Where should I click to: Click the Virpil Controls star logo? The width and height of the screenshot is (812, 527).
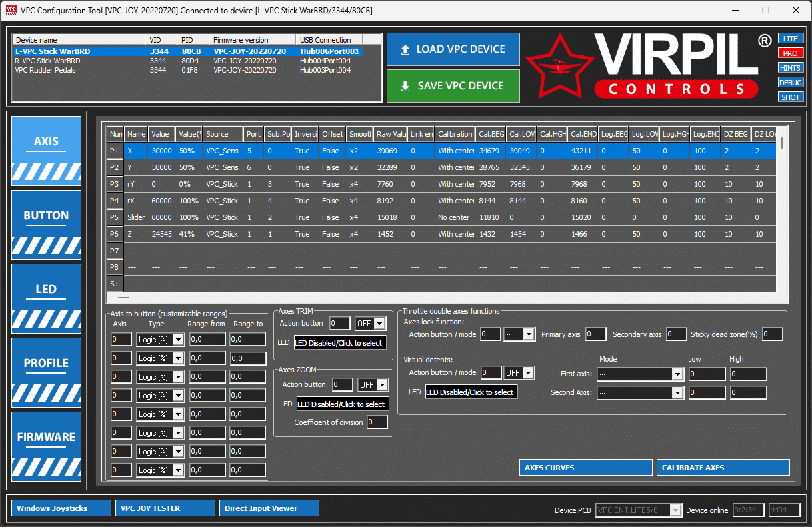[559, 66]
